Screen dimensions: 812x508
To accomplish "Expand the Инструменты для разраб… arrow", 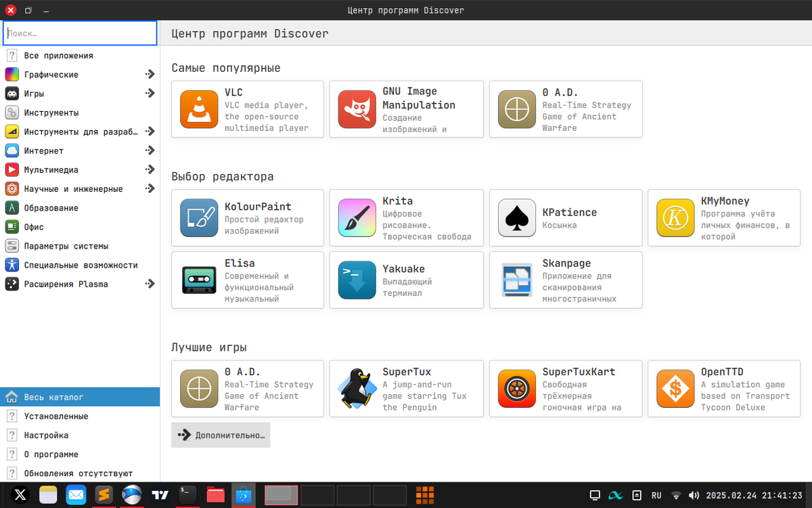I will click(x=150, y=131).
